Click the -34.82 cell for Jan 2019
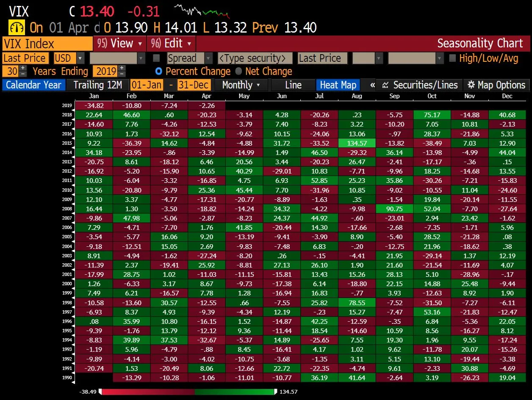The height and width of the screenshot is (400, 532). point(94,105)
